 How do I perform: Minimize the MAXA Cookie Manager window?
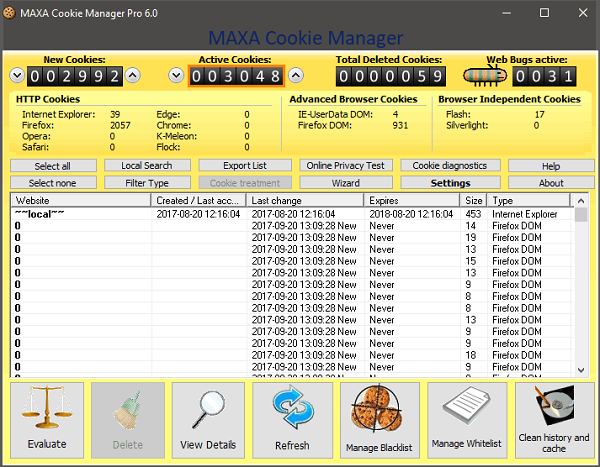click(507, 13)
